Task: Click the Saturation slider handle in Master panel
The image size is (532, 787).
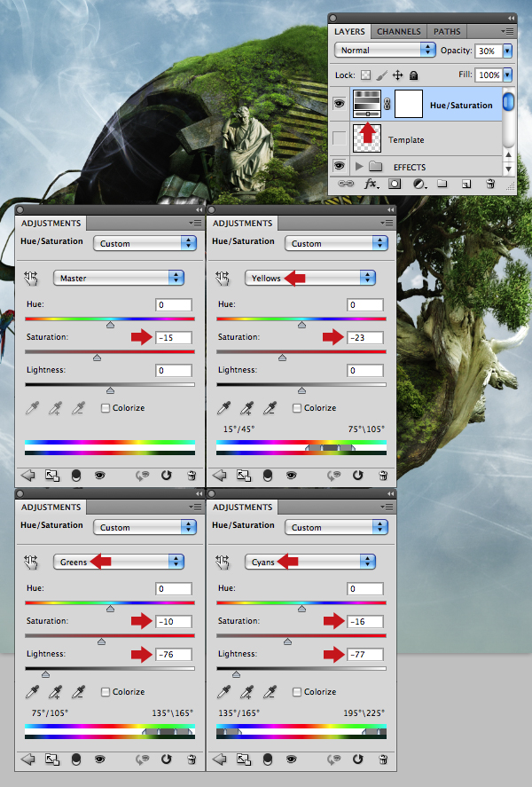Action: [x=98, y=358]
